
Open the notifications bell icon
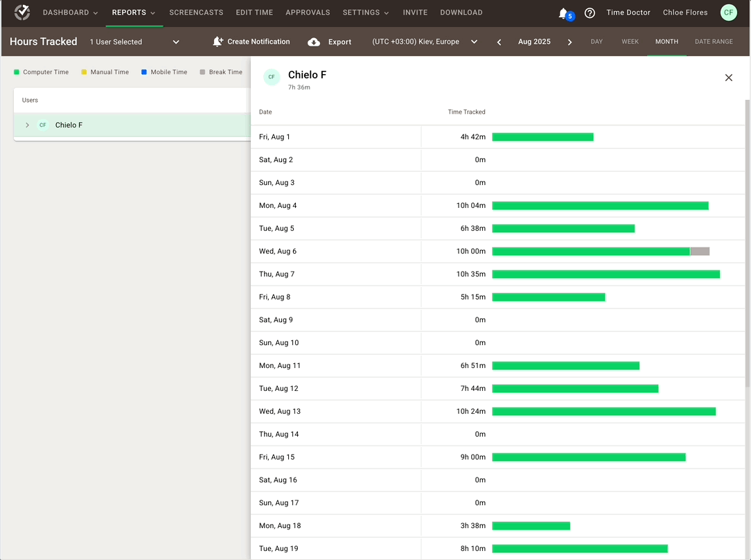click(x=563, y=13)
